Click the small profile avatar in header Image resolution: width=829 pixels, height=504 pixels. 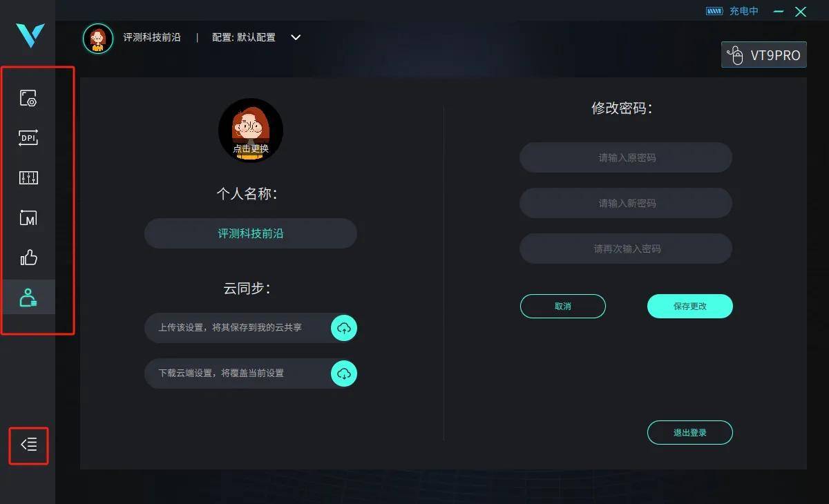[98, 38]
